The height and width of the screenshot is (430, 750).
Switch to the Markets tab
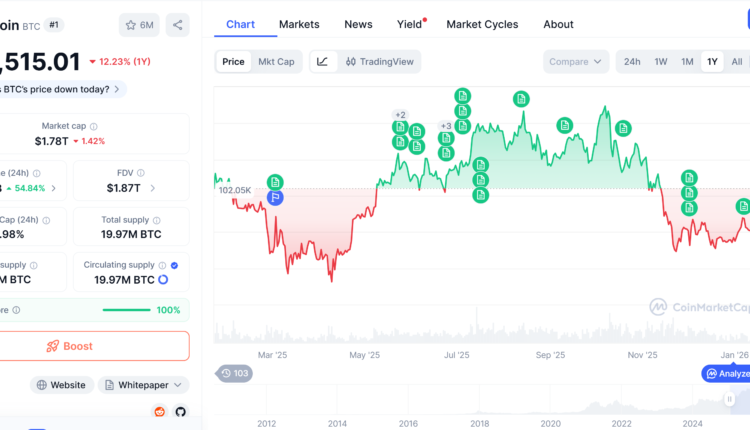[x=299, y=24]
